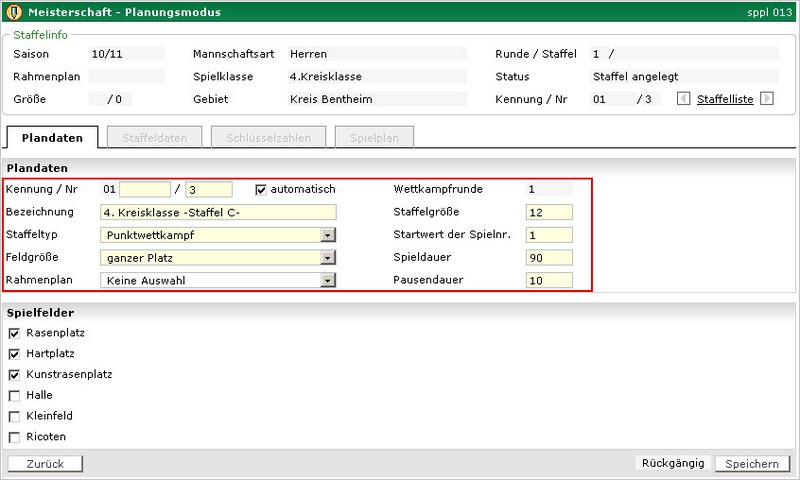800x480 pixels.
Task: Uncheck the automatisch checkbox
Action: 262,189
